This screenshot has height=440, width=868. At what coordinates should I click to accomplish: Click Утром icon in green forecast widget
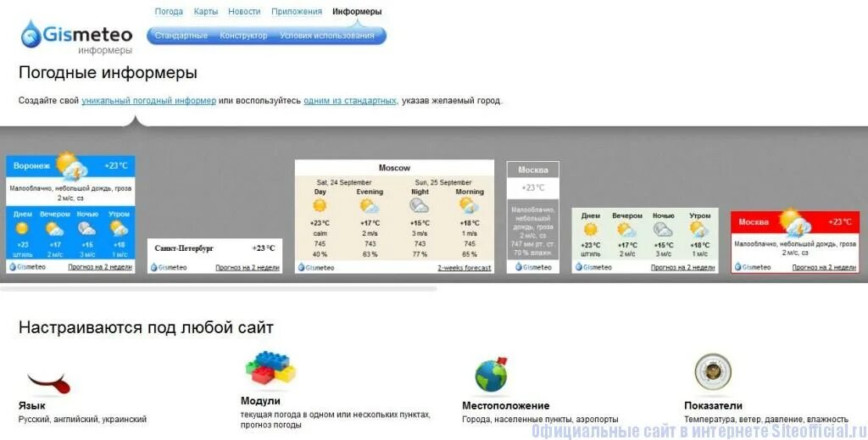coord(699,229)
